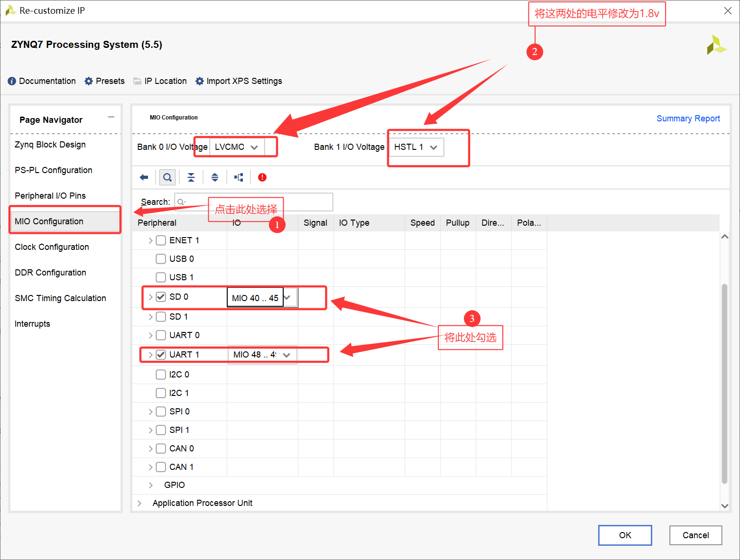Enable the CAN 0 checkbox
The width and height of the screenshot is (740, 560).
(161, 449)
